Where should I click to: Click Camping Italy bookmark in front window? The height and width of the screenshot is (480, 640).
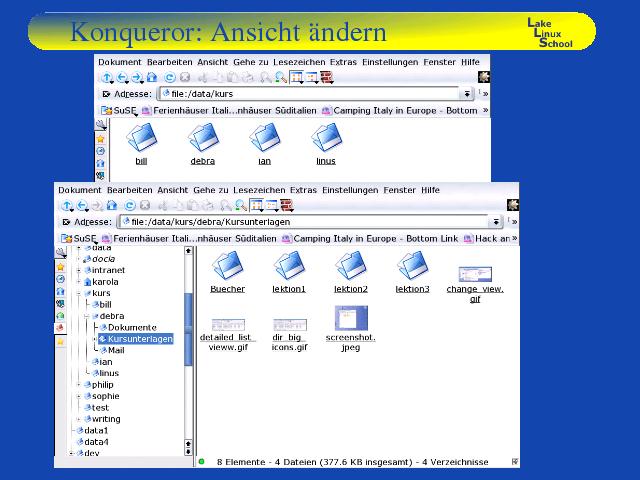pyautogui.click(x=370, y=238)
